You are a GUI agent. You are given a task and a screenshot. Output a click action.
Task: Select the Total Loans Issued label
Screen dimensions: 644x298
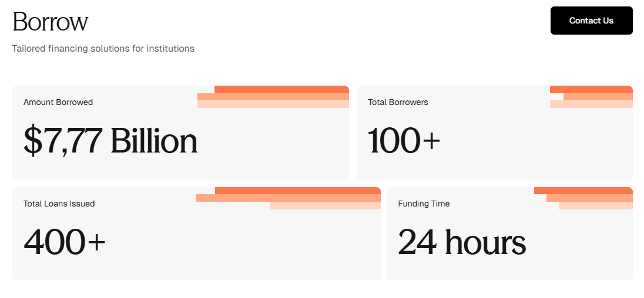[x=59, y=204]
